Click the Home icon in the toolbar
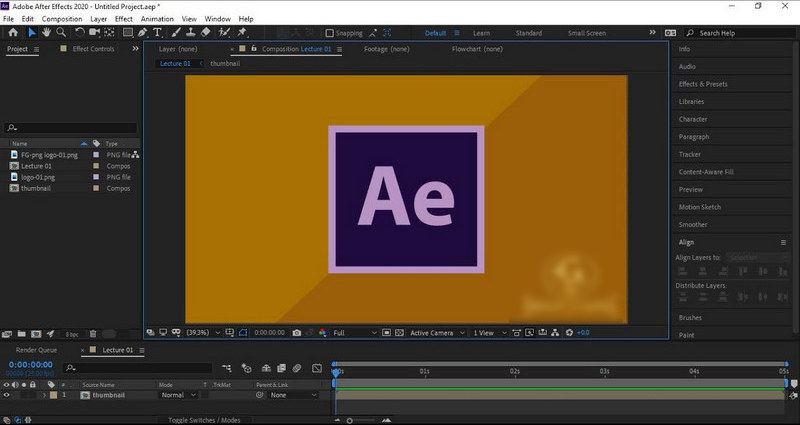Viewport: 800px width, 425px height. click(13, 32)
